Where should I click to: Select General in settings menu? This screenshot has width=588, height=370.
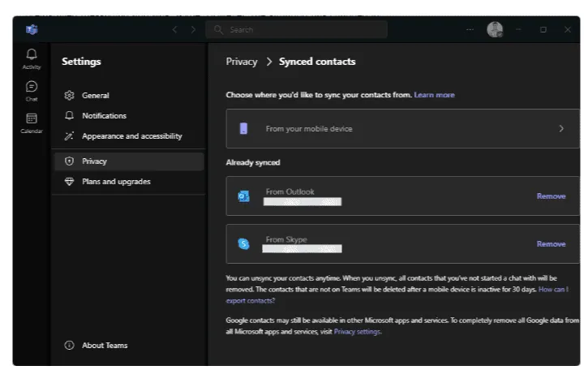pyautogui.click(x=95, y=96)
